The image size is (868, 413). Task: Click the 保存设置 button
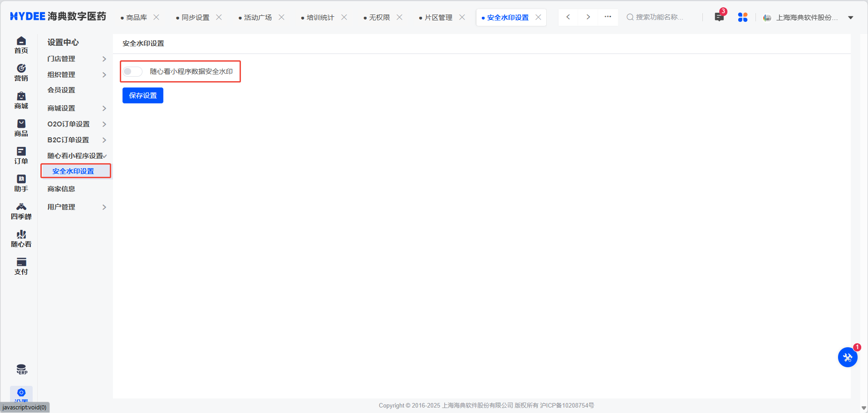[142, 95]
